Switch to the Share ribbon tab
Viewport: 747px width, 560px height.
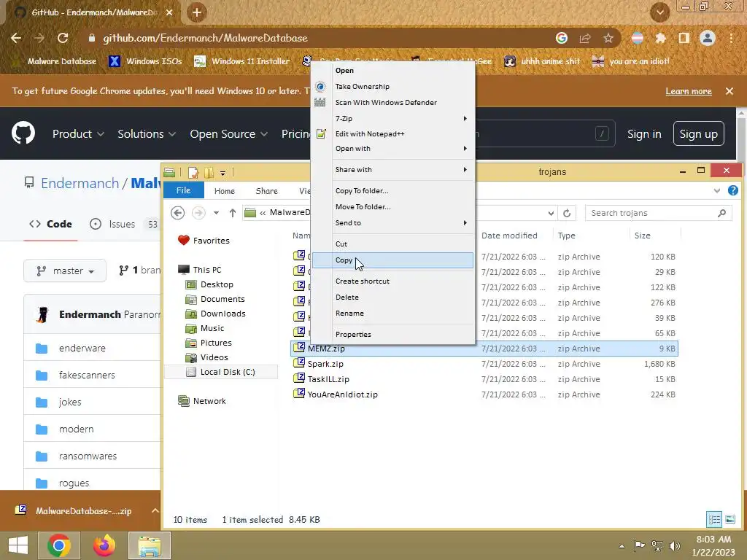click(x=267, y=191)
